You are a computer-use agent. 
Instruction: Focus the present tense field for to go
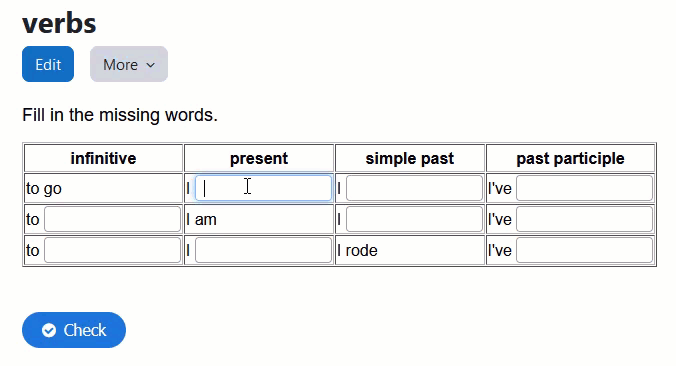point(263,188)
